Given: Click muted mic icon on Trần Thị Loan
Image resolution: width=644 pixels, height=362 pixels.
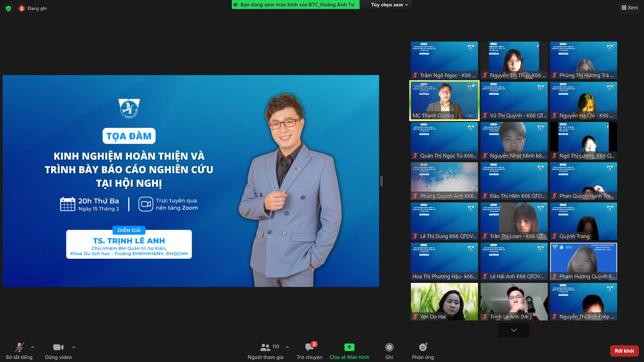Looking at the screenshot, I should coord(485,236).
